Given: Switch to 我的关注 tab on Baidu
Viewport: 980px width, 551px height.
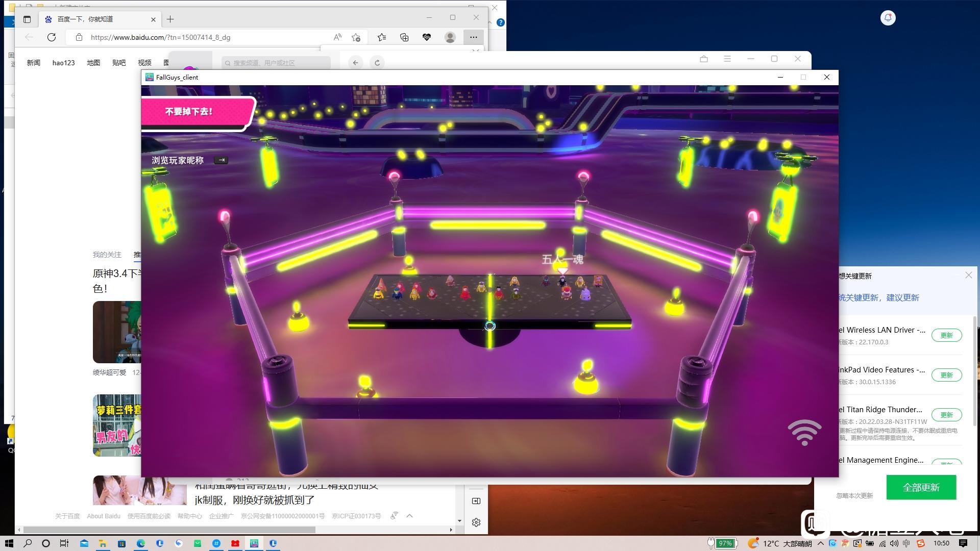Looking at the screenshot, I should (x=107, y=255).
